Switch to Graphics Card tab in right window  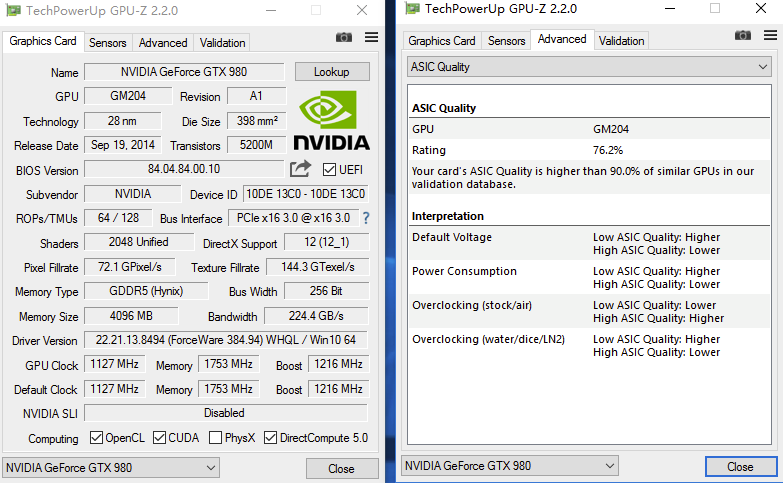442,41
